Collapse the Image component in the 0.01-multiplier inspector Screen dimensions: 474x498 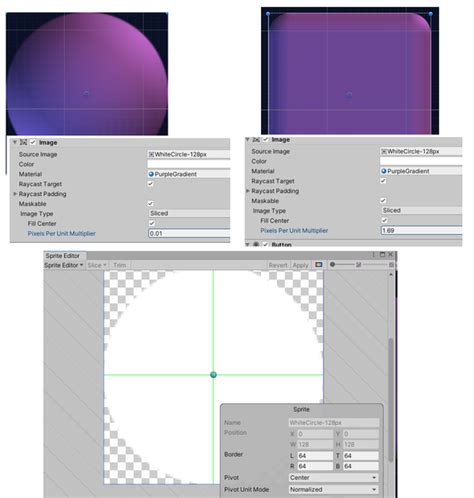[x=15, y=142]
